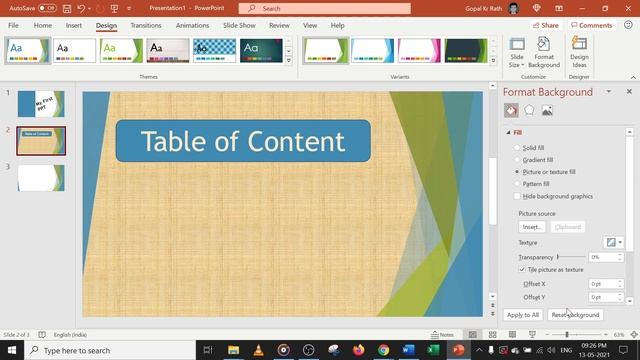Click the Save icon in title bar
Viewport: 640px width, 360px height.
coord(67,9)
